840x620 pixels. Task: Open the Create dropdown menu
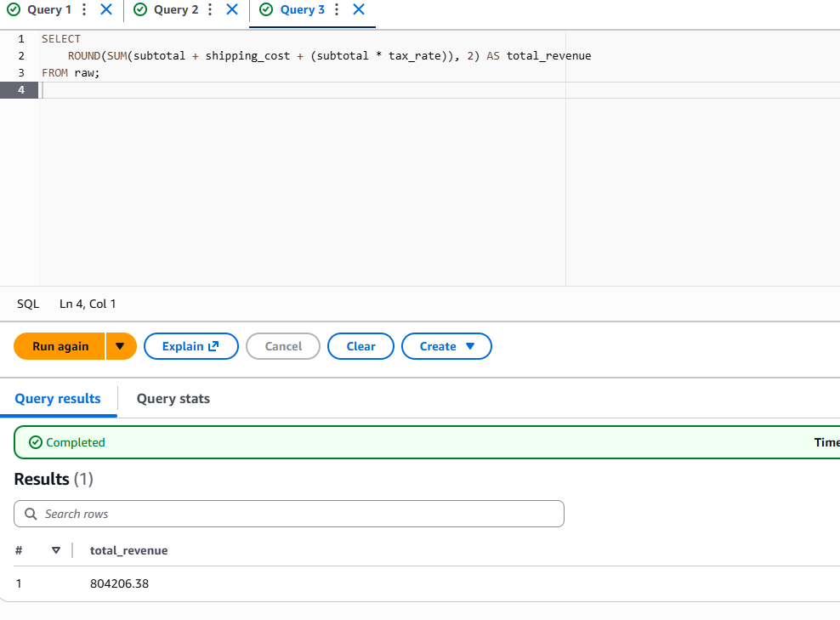(446, 346)
